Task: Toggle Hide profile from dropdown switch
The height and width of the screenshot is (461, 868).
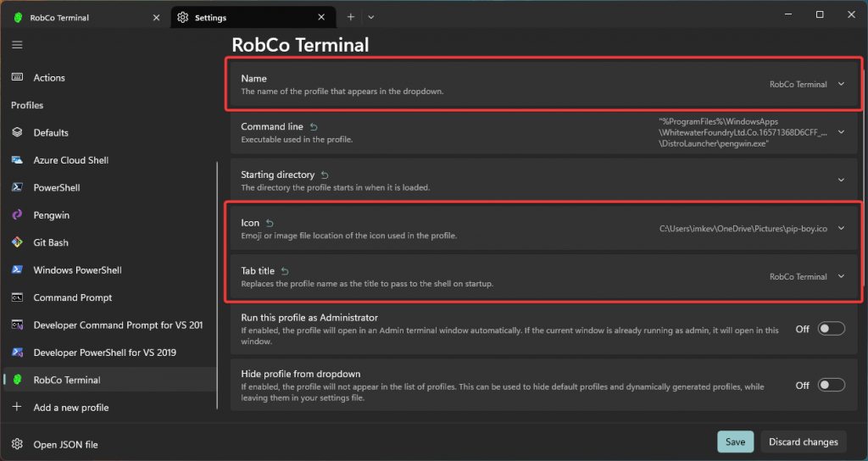Action: [831, 386]
